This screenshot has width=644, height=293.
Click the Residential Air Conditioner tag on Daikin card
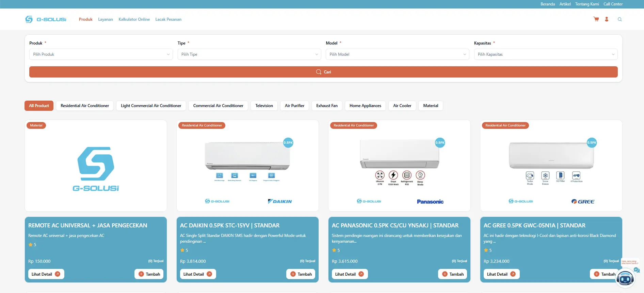point(202,125)
